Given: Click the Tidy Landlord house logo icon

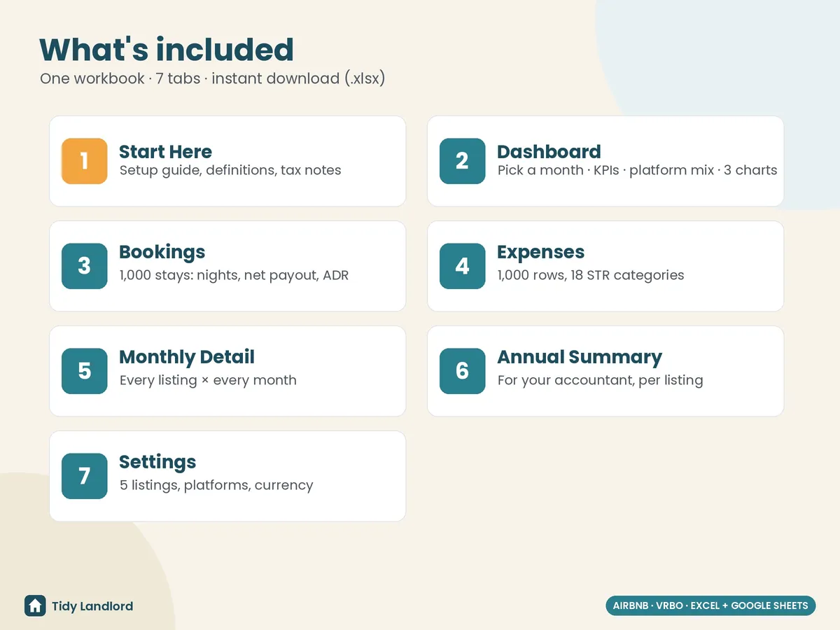Looking at the screenshot, I should coord(35,605).
